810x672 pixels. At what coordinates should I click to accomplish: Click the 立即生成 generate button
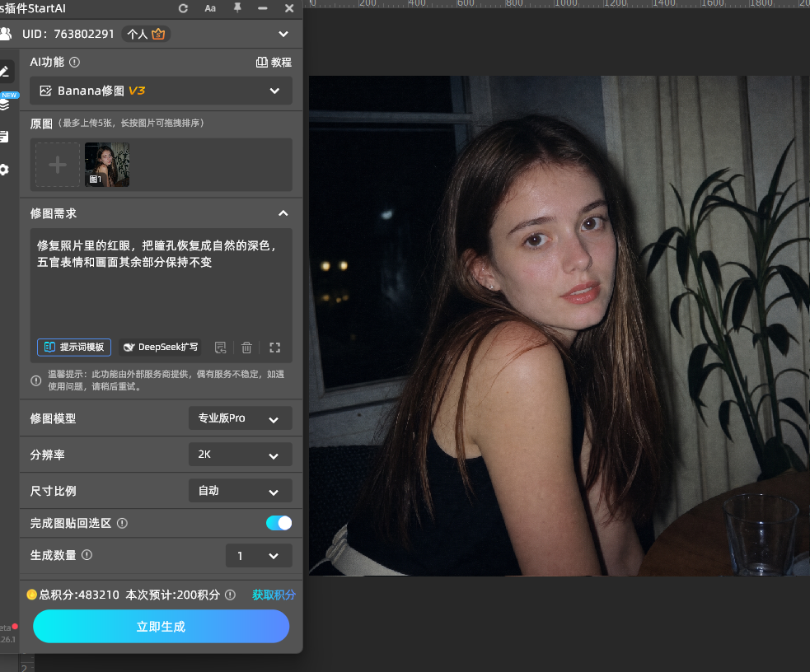(x=162, y=627)
